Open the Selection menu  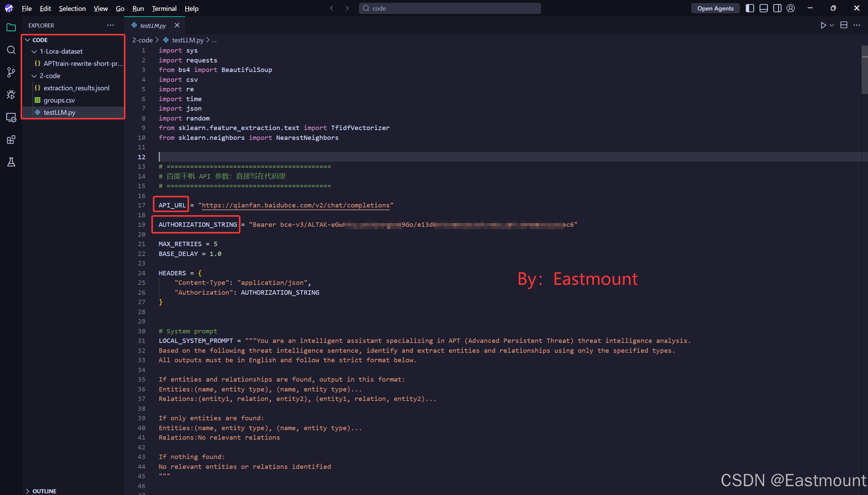72,8
